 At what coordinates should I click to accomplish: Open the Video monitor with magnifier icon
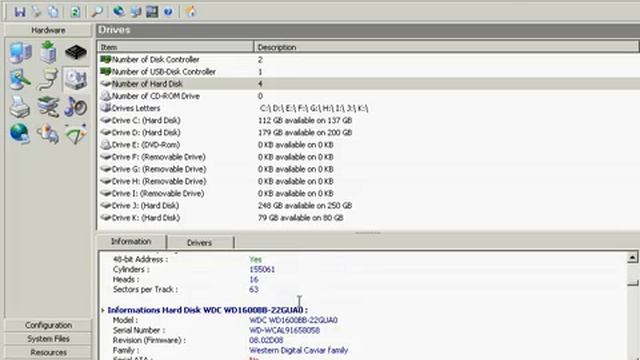pyautogui.click(x=20, y=80)
